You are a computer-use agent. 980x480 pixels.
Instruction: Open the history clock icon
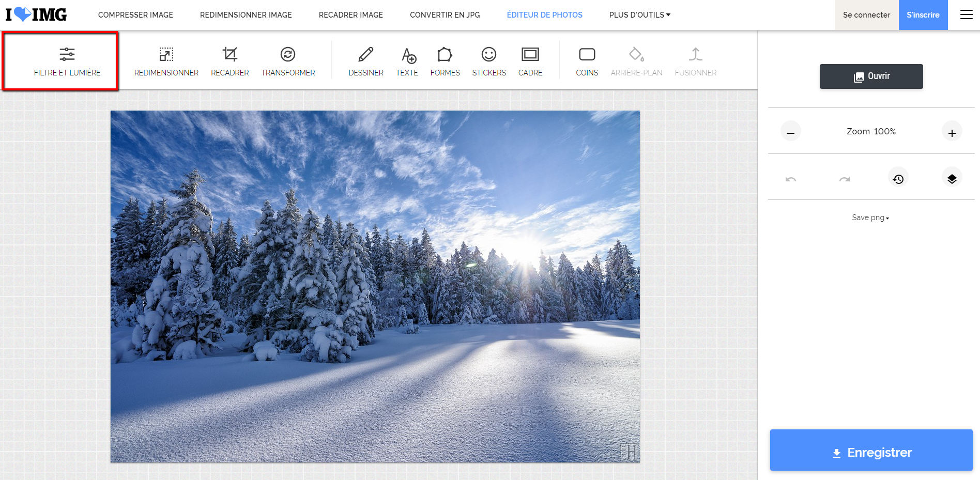pos(898,179)
